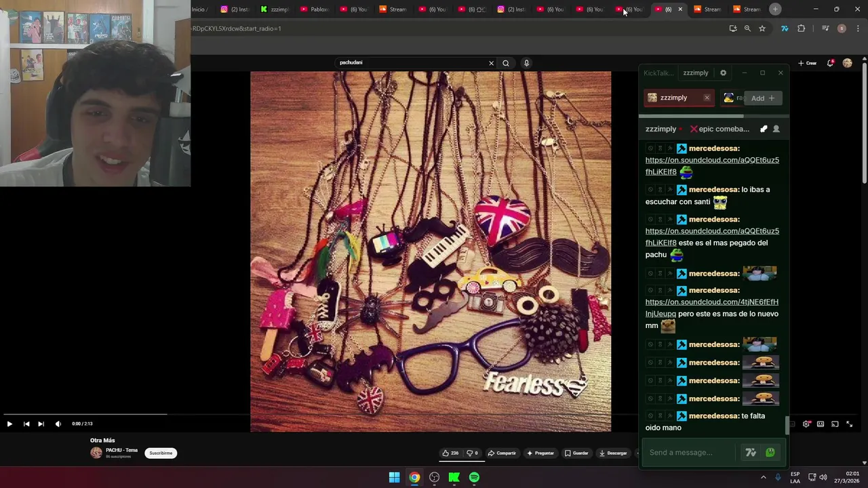This screenshot has height=488, width=868.
Task: Open translate icon in chat input
Action: point(751,453)
